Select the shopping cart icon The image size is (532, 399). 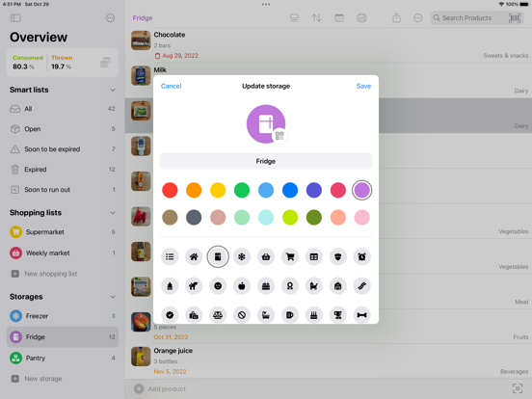[290, 256]
